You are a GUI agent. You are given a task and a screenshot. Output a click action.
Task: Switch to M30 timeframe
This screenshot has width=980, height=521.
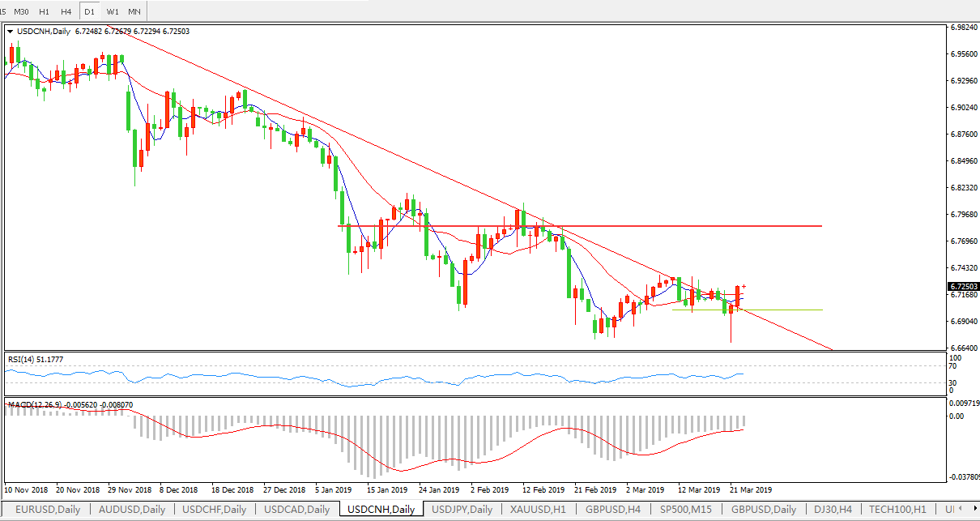(22, 11)
